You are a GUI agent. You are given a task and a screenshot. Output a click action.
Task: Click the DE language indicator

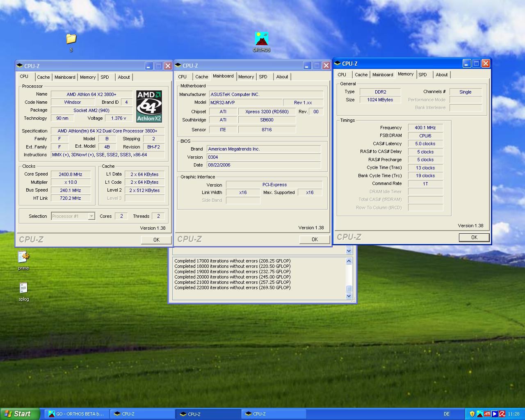(447, 414)
